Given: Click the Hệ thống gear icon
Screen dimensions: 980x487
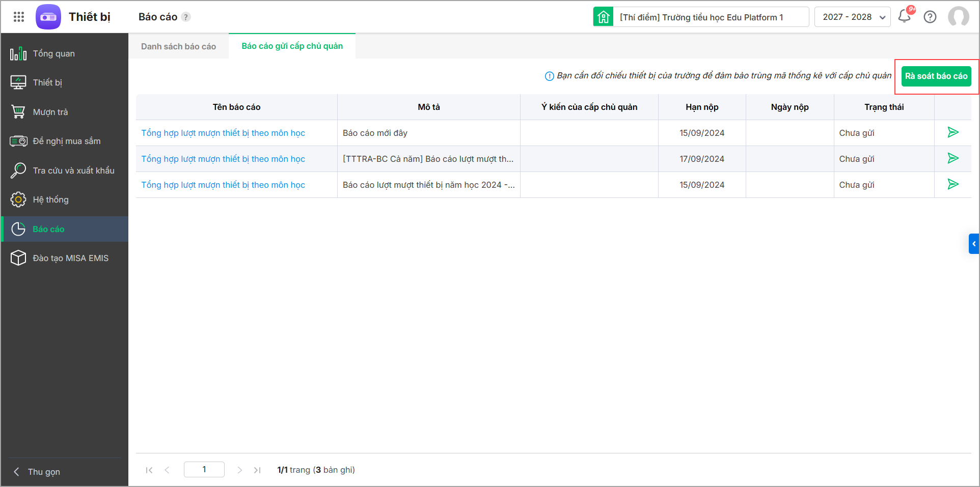Looking at the screenshot, I should pos(18,199).
